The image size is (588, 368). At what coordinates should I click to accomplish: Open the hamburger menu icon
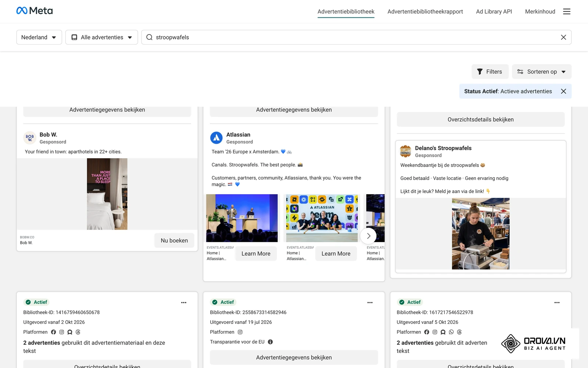(x=567, y=11)
